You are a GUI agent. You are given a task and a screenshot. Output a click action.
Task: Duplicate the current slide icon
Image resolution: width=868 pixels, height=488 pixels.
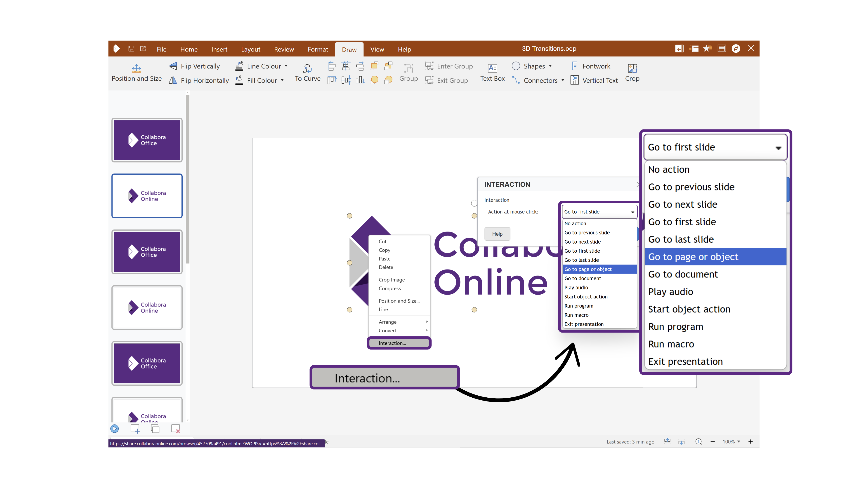click(155, 429)
